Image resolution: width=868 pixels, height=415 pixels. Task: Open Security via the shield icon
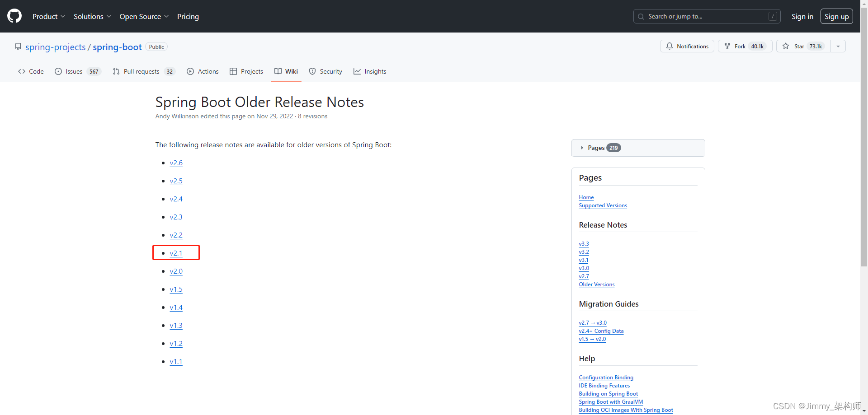click(312, 71)
